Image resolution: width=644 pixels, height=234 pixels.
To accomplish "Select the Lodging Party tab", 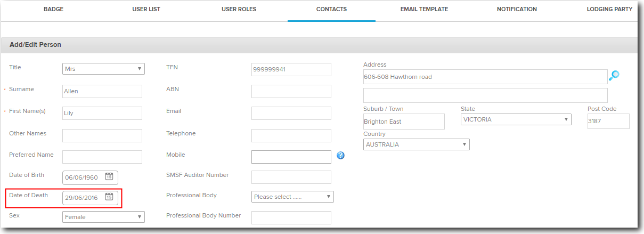I will 609,9.
